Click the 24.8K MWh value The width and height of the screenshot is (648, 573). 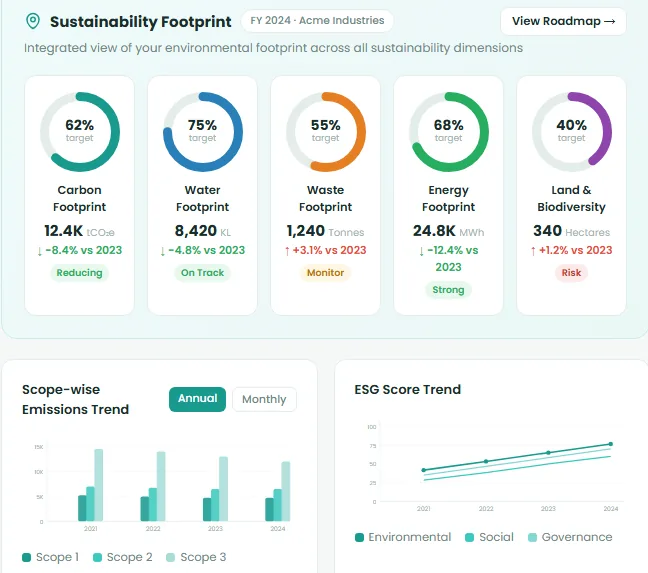tap(448, 231)
